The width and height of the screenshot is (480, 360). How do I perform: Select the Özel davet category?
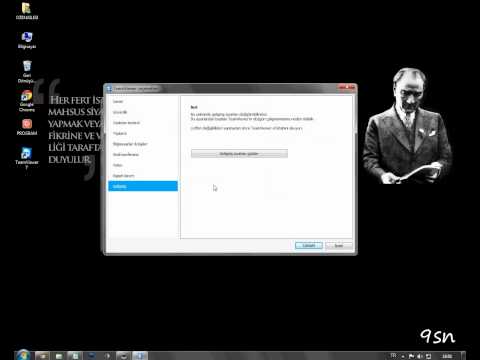(x=143, y=176)
